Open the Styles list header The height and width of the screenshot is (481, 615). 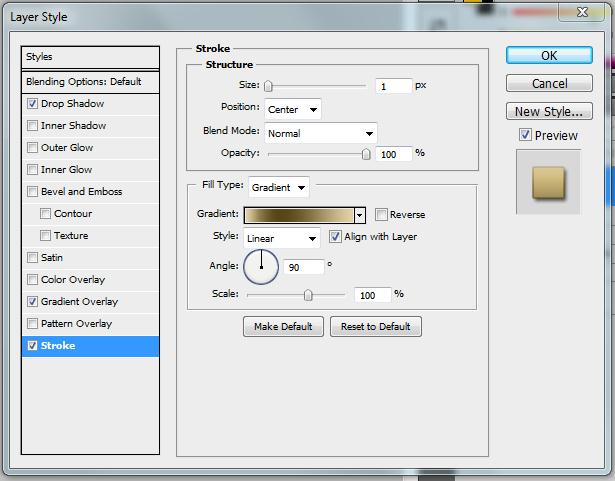coord(90,57)
